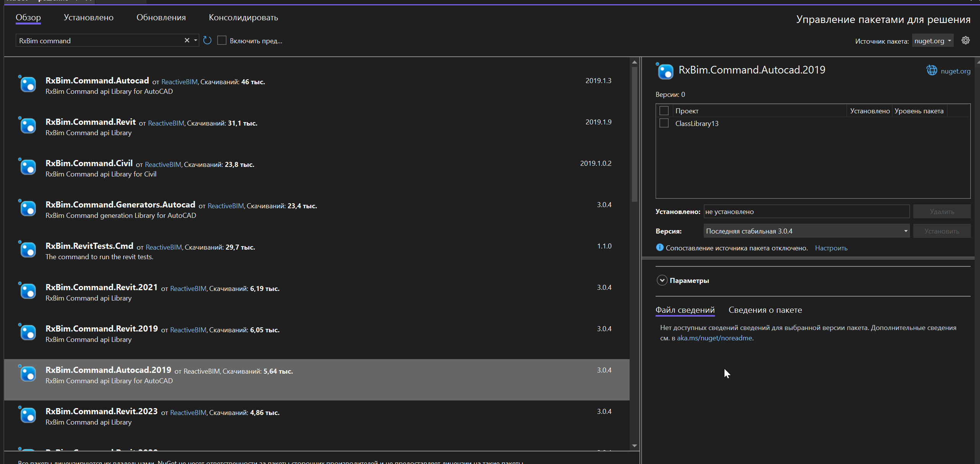
Task: Clear search text with X icon
Action: click(187, 41)
